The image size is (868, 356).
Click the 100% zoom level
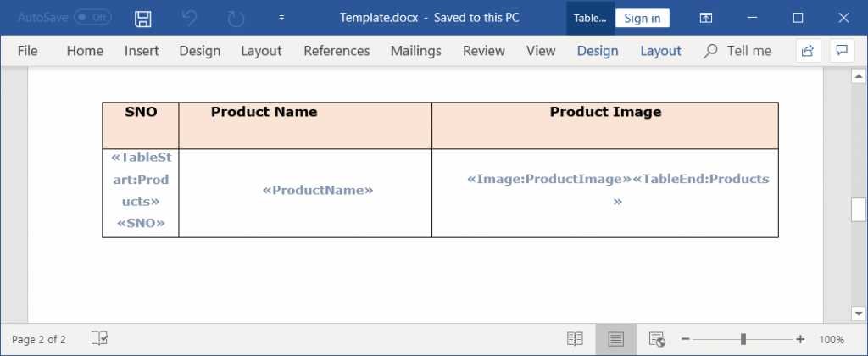[x=832, y=339]
